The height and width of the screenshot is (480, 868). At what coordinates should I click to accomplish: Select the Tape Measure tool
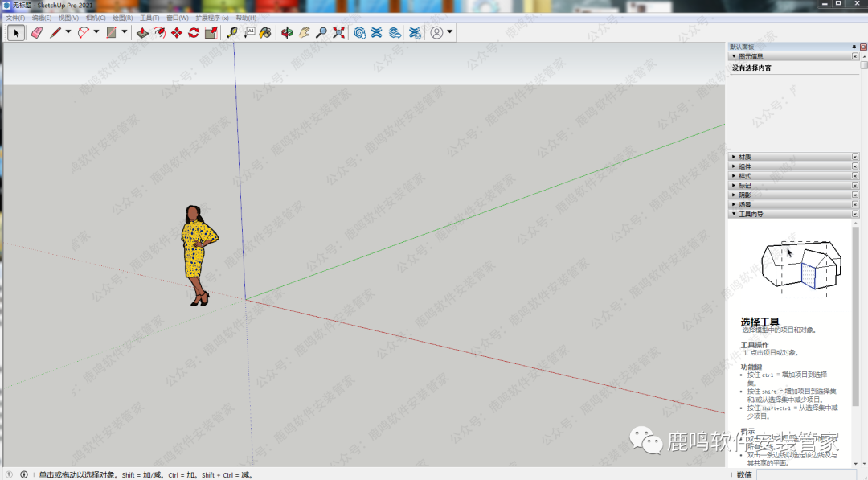(x=232, y=33)
